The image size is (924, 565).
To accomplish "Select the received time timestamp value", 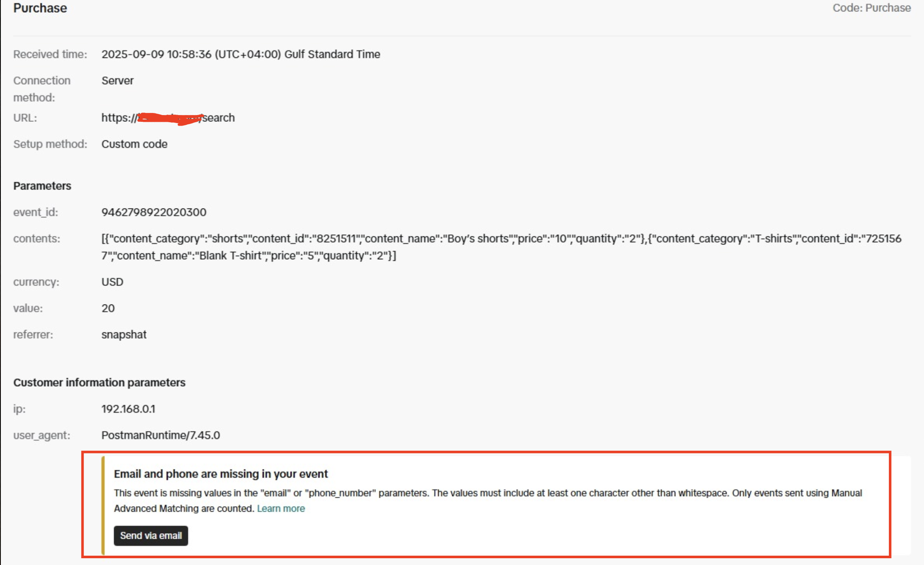I will point(241,54).
